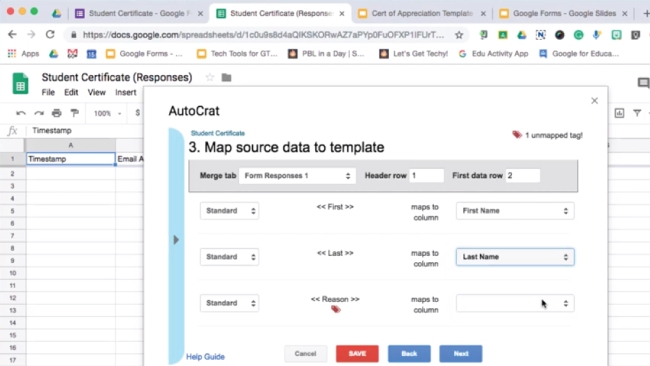This screenshot has width=650, height=366.
Task: Click the First data row input field
Action: tap(523, 176)
